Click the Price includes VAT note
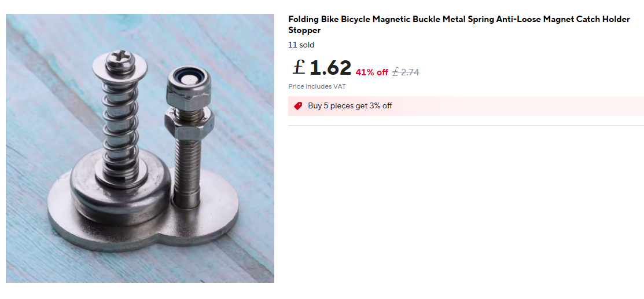Viewport: 644px width, 299px height. tap(317, 86)
